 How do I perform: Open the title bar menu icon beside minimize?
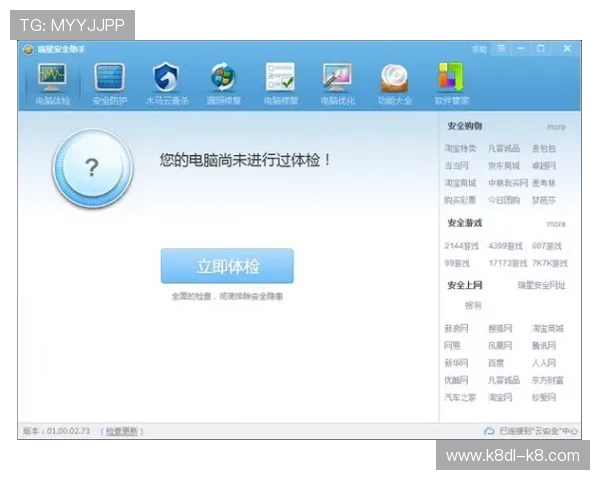[x=501, y=49]
